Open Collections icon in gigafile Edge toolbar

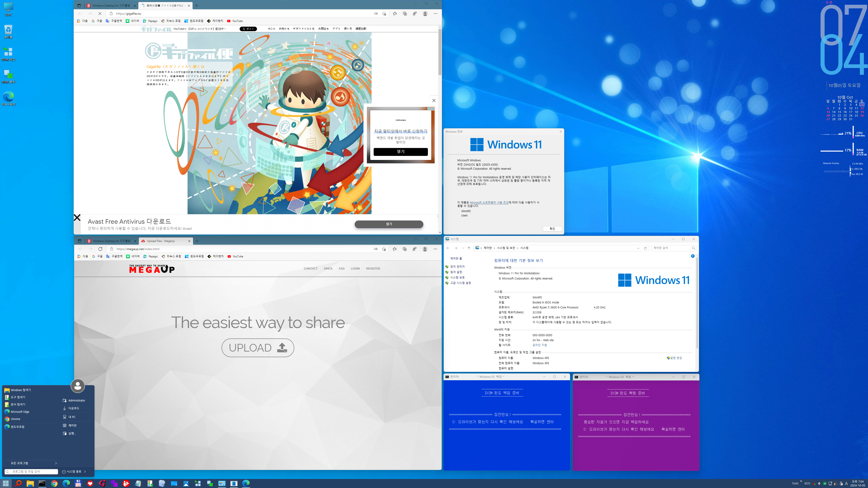405,14
